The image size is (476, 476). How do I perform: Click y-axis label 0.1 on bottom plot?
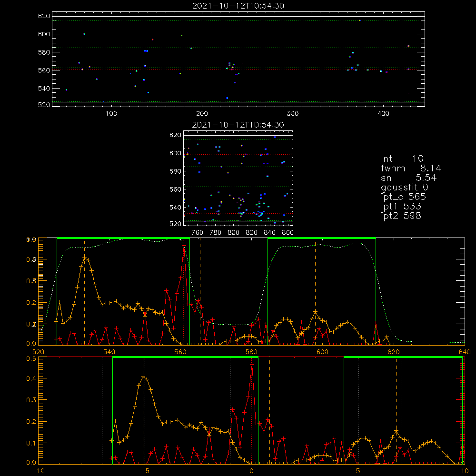[x=31, y=443]
